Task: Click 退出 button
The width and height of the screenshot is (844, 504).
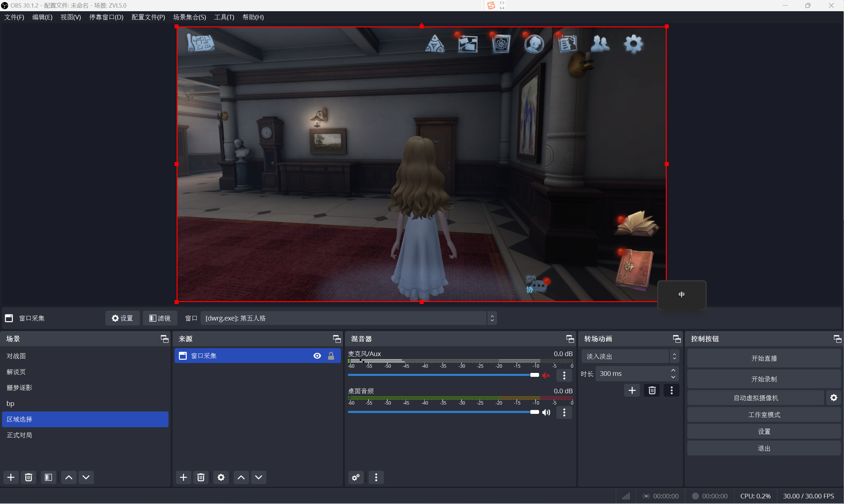Action: click(x=764, y=448)
